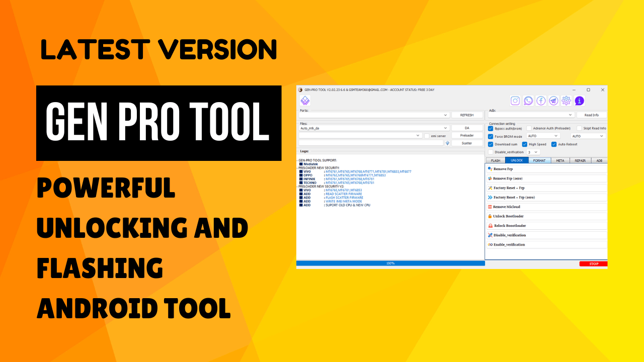Click Remove Micloud
Viewport: 644px width, 362px height.
click(x=547, y=207)
